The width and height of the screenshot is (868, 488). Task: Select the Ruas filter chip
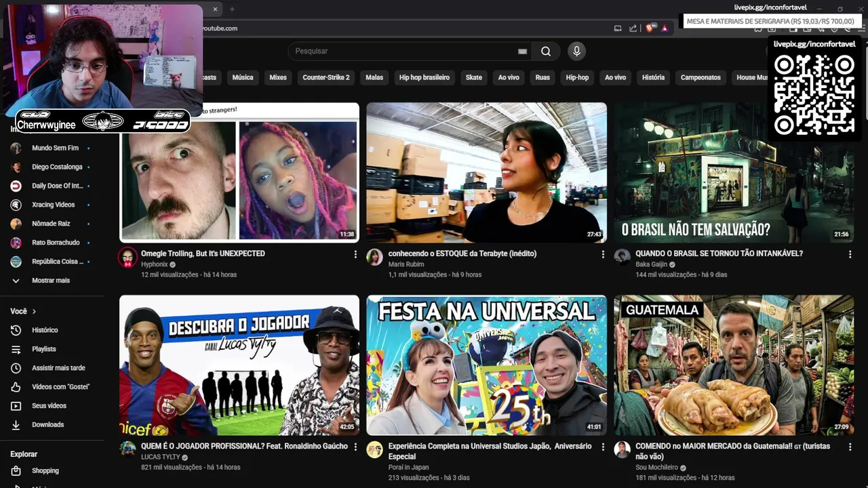pos(542,77)
